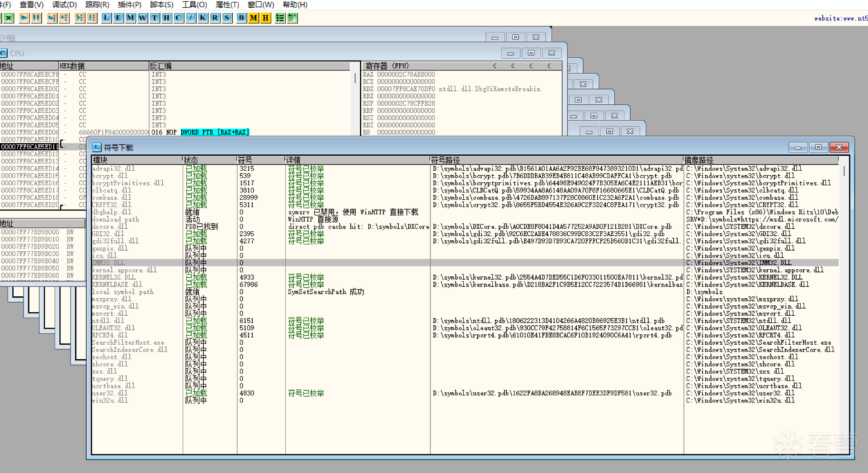Screen dimensions: 868x473
Task: Click the Trace Into toolbar icon
Action: tap(80, 18)
